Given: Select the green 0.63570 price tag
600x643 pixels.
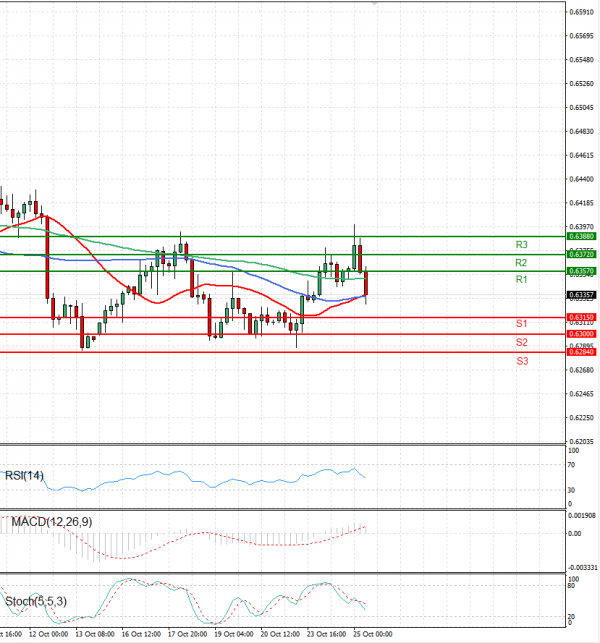Looking at the screenshot, I should [582, 271].
